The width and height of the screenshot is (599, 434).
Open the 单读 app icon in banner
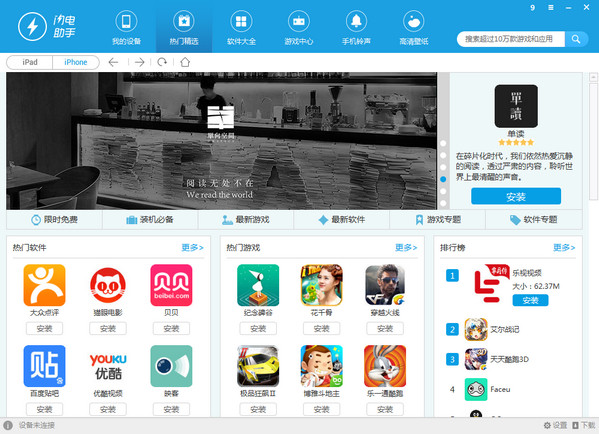point(516,106)
